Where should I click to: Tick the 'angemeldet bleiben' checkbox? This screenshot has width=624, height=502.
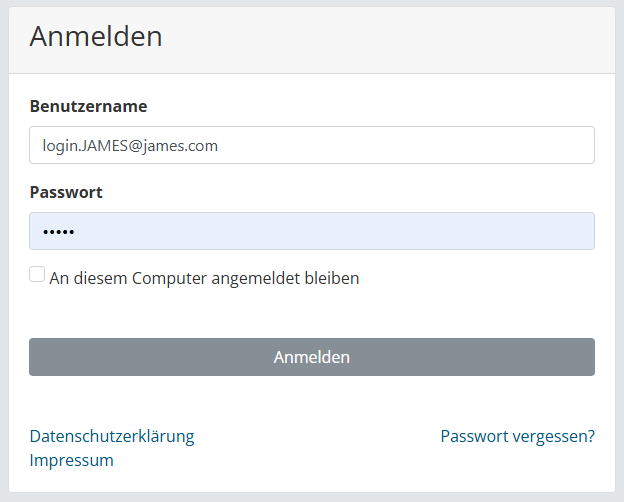coord(37,274)
